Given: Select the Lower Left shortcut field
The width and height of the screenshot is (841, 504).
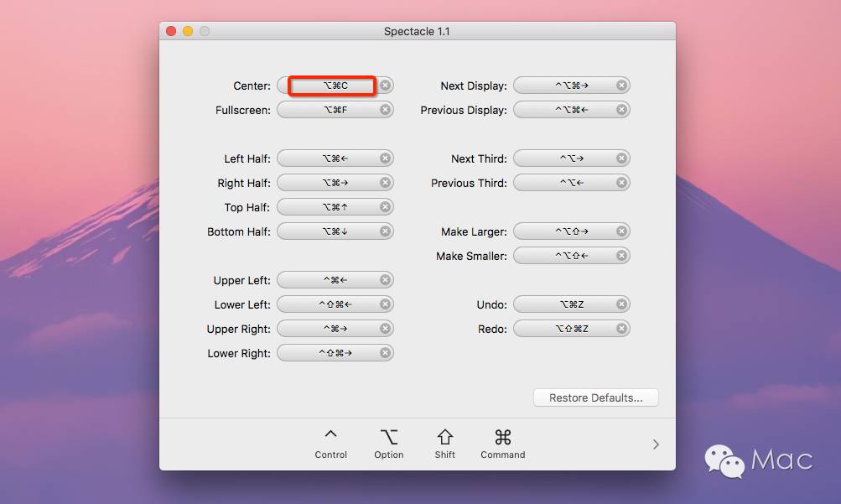Looking at the screenshot, I should [x=335, y=304].
